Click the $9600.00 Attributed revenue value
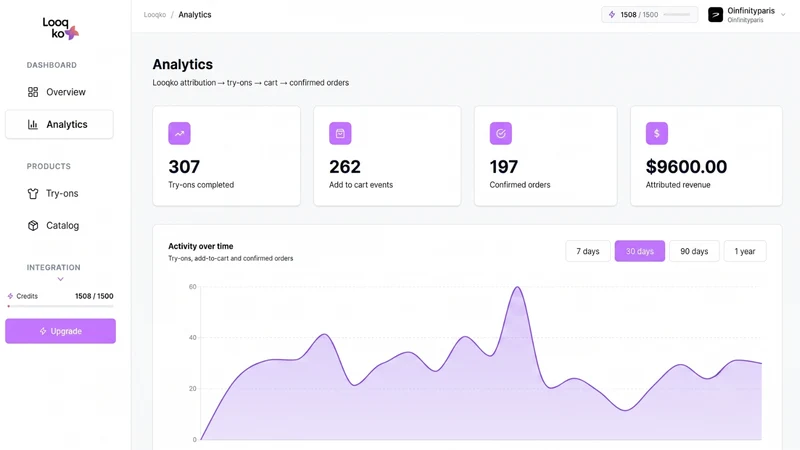This screenshot has height=450, width=800. pyautogui.click(x=686, y=167)
